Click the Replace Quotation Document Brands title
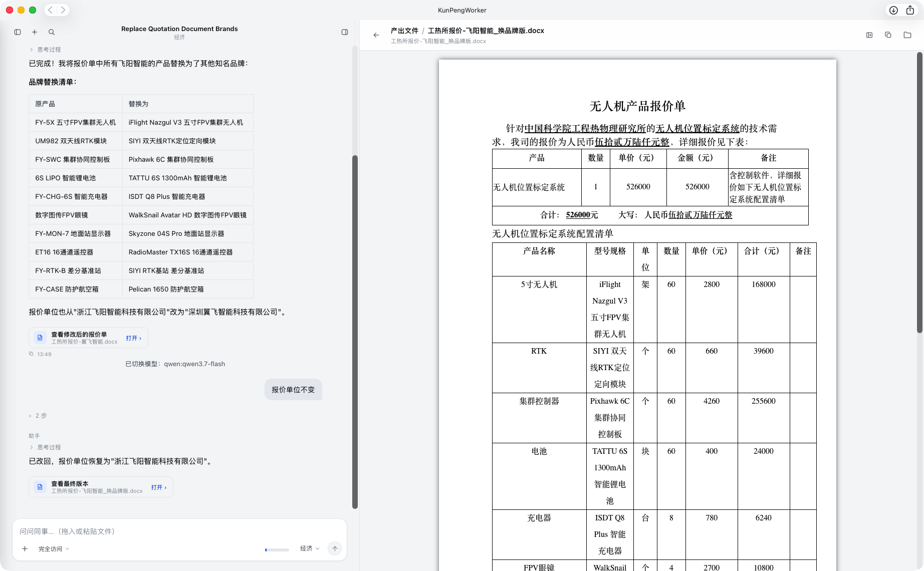Screen dimensions: 924x571 coord(179,29)
